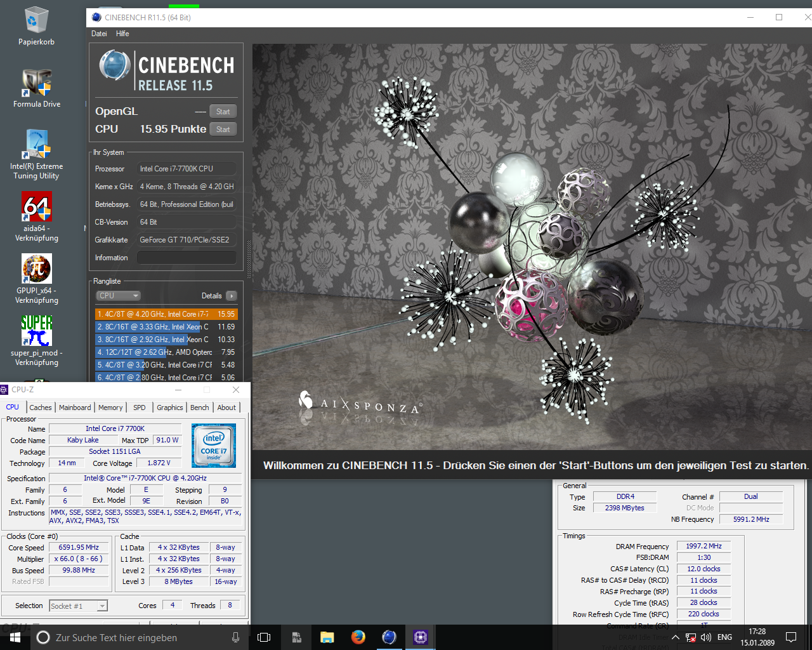Viewport: 812px width, 650px height.
Task: Open the Action Center notifications icon
Action: pyautogui.click(x=791, y=637)
